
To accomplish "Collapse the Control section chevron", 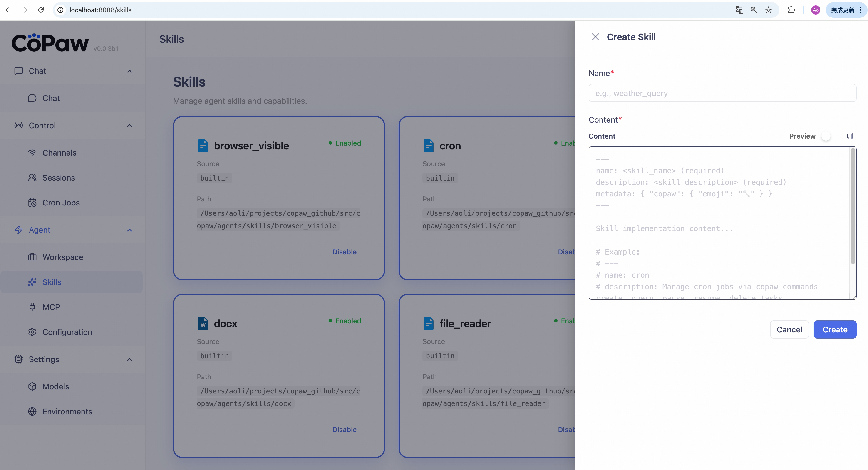I will point(129,126).
